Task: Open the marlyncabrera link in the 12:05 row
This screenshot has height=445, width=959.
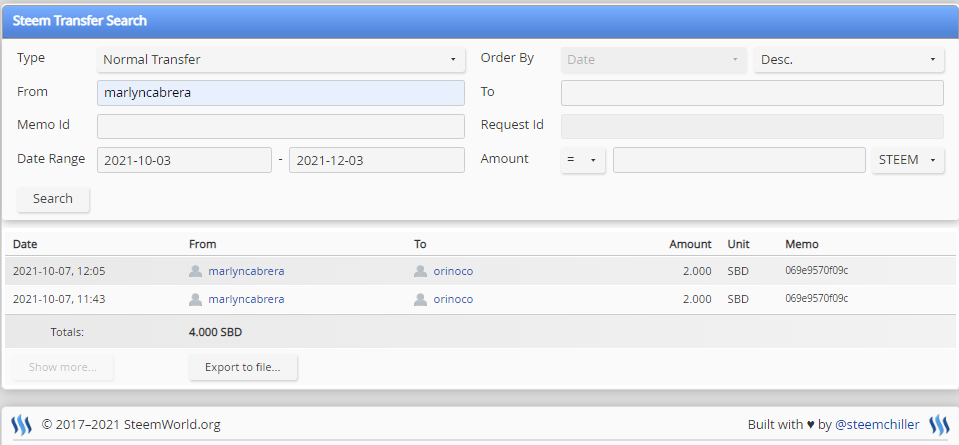Action: point(246,271)
